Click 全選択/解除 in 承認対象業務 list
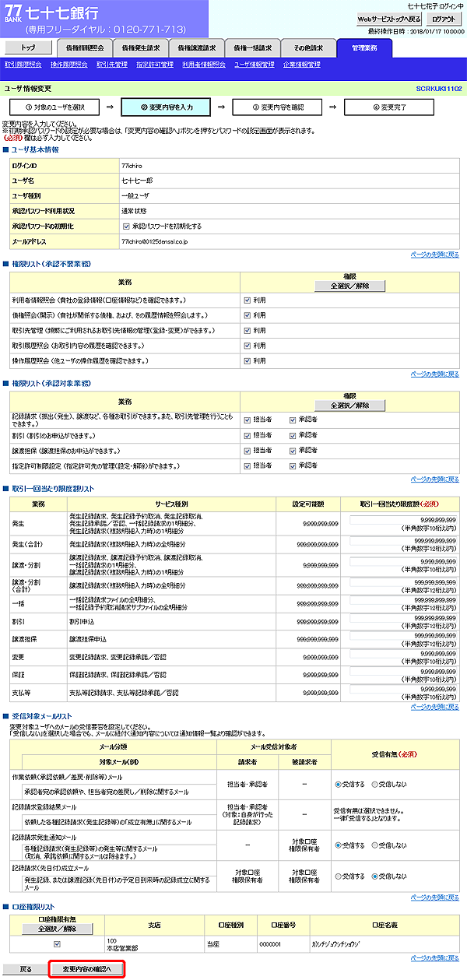The height and width of the screenshot is (980, 467). pyautogui.click(x=349, y=406)
